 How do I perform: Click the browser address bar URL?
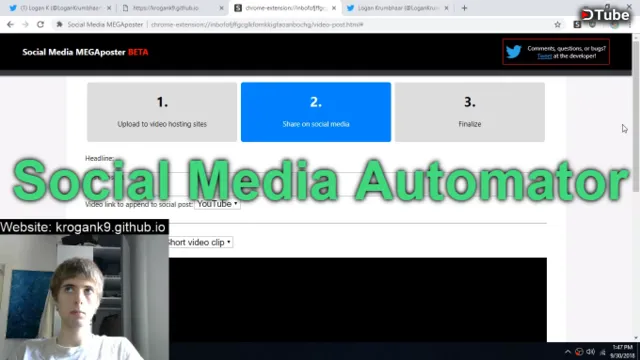coord(257,24)
